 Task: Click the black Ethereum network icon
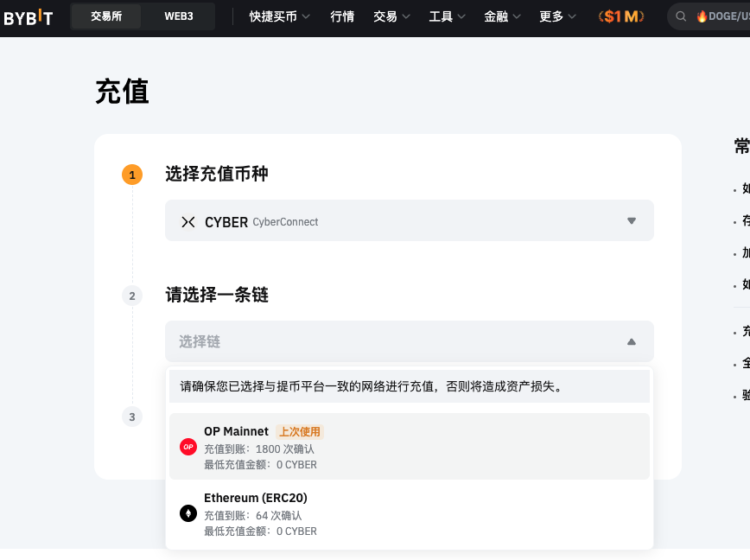pyautogui.click(x=187, y=513)
